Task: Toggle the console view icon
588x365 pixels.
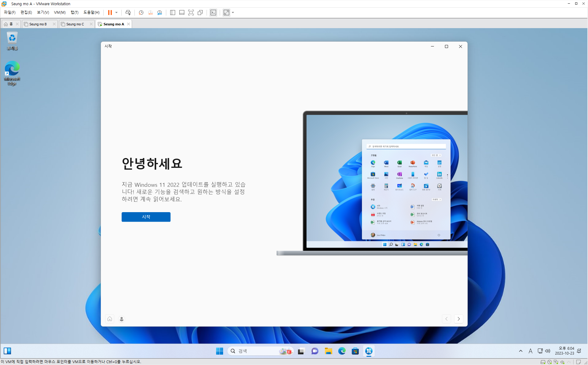Action: tap(213, 13)
